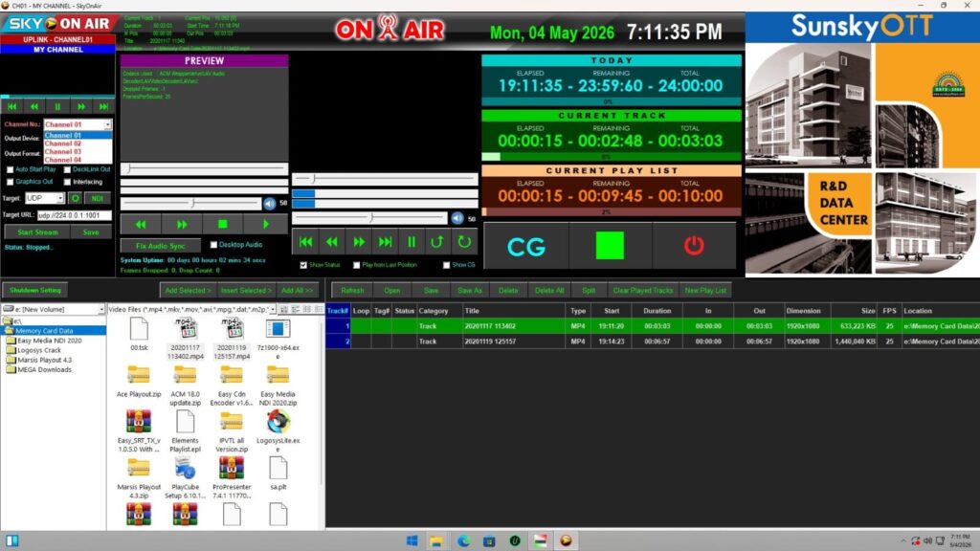The image size is (980, 551).
Task: Click the circular refresh icon in main player
Action: pos(464,242)
